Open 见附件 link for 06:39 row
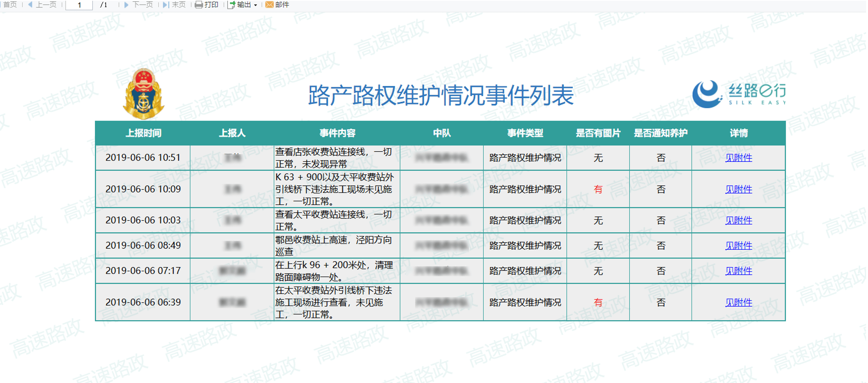This screenshot has height=383, width=868. click(x=738, y=302)
